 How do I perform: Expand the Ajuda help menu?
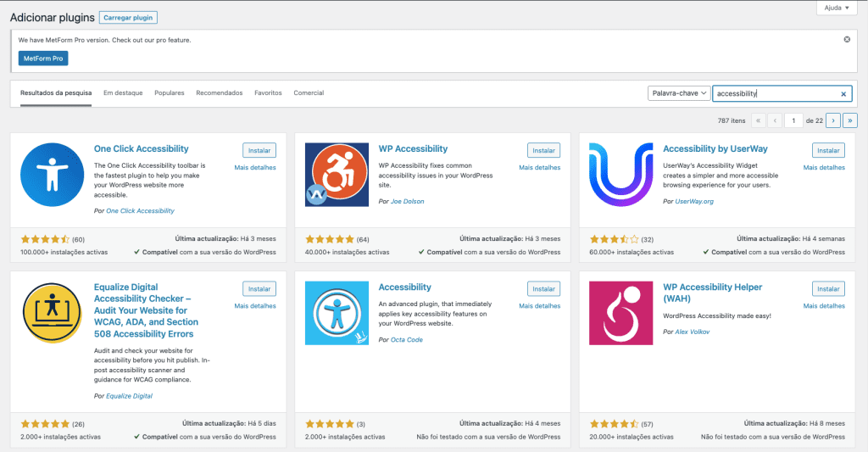pos(837,8)
